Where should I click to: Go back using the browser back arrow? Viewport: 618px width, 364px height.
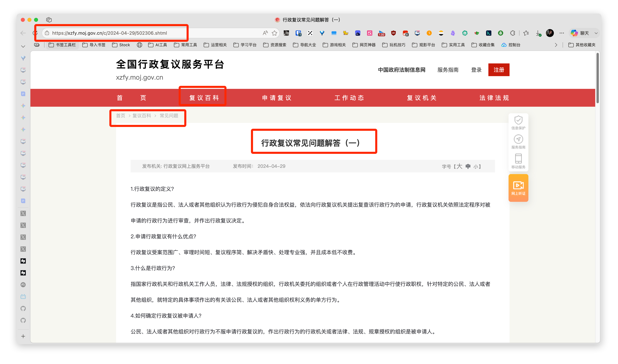click(x=23, y=33)
